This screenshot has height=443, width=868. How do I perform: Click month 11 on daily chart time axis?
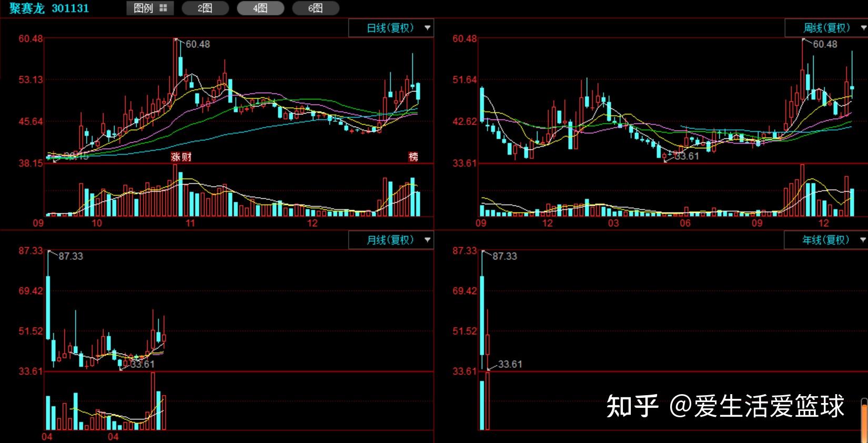[x=190, y=223]
